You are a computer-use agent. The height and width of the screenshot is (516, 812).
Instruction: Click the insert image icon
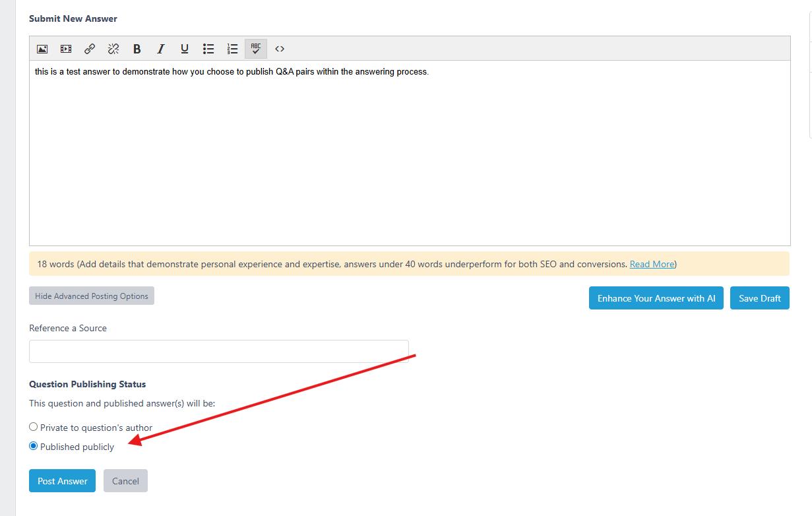click(42, 49)
